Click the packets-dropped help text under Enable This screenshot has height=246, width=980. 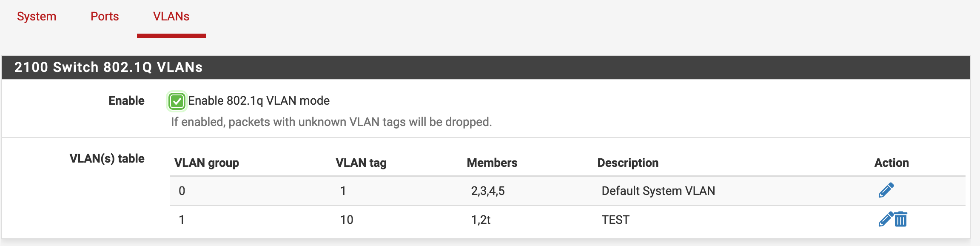[x=331, y=122]
